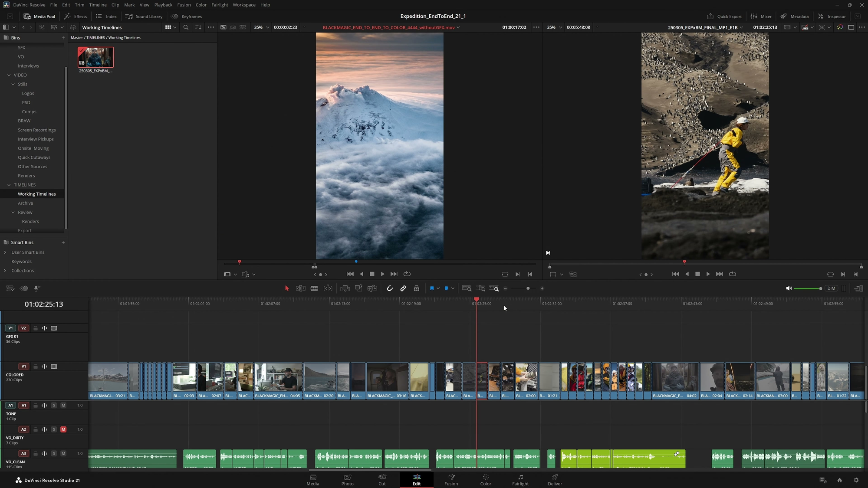Collapse the VIDEO bin folder
The width and height of the screenshot is (868, 488).
coord(9,75)
